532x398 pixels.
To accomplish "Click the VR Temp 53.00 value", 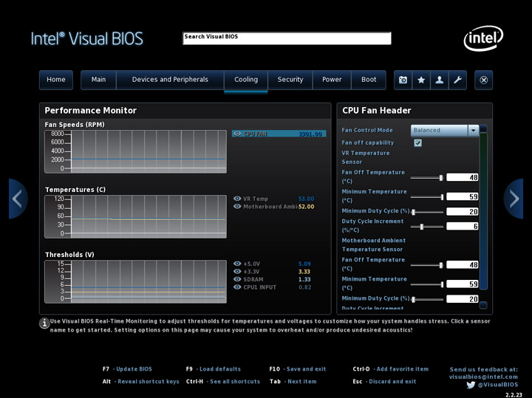I will pos(307,199).
